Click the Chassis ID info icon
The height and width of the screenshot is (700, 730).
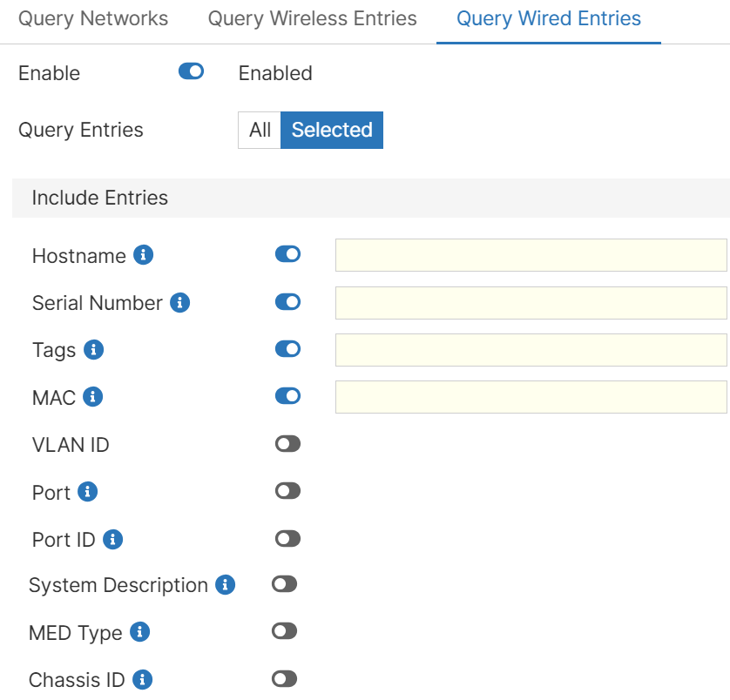tap(143, 680)
